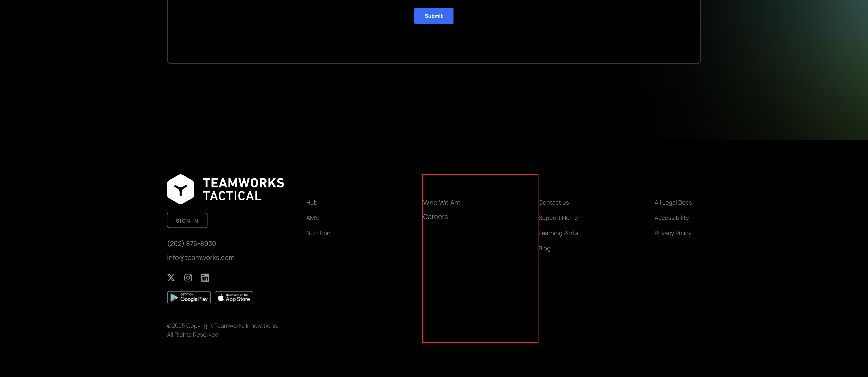Open the LinkedIn social icon
The width and height of the screenshot is (868, 377).
205,278
